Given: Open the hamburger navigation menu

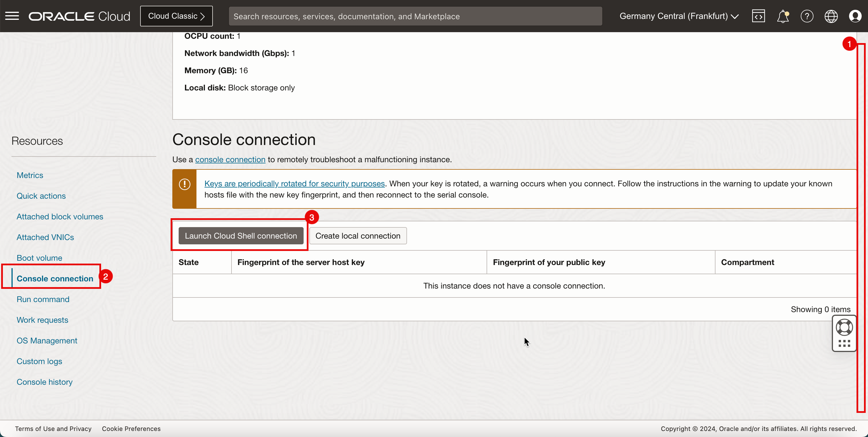Looking at the screenshot, I should pyautogui.click(x=12, y=16).
